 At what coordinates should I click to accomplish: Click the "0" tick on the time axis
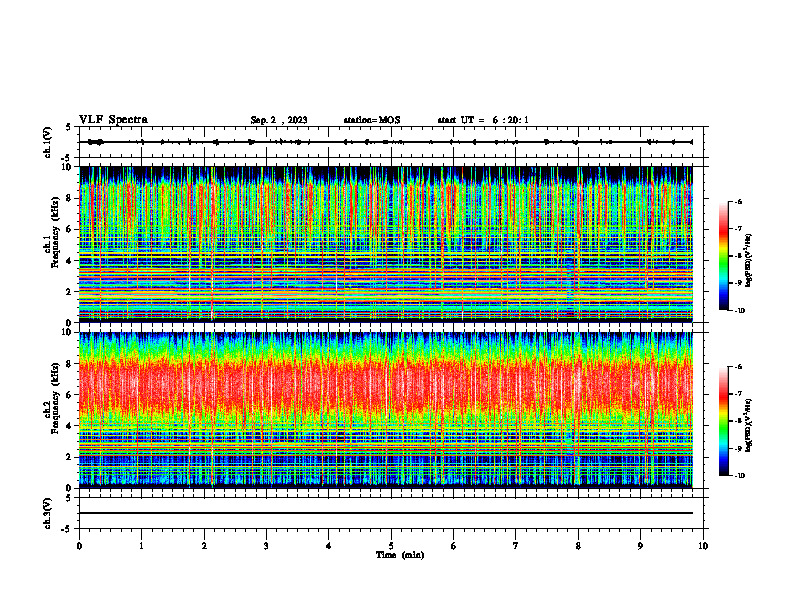pos(79,546)
